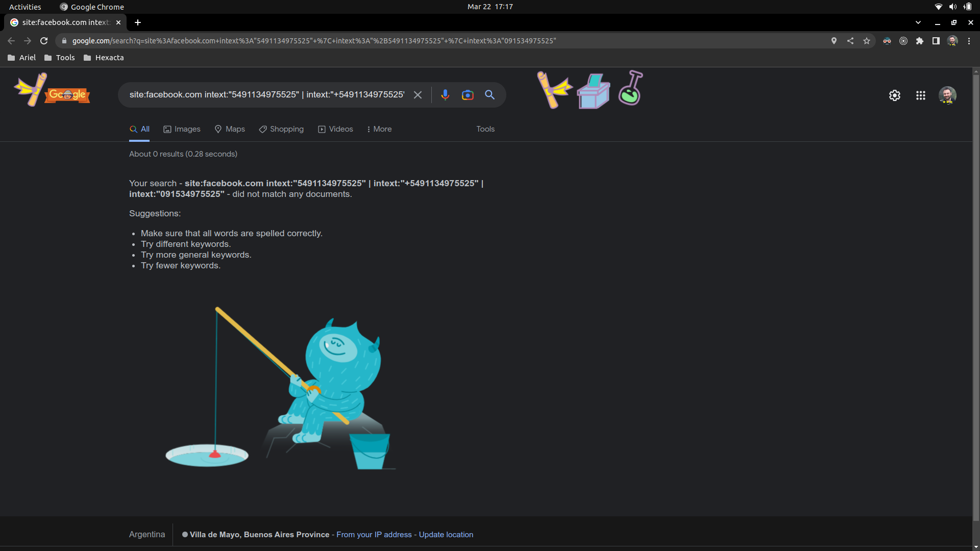Open the Chrome customization chevron
Screen dimensions: 980x551
click(918, 22)
